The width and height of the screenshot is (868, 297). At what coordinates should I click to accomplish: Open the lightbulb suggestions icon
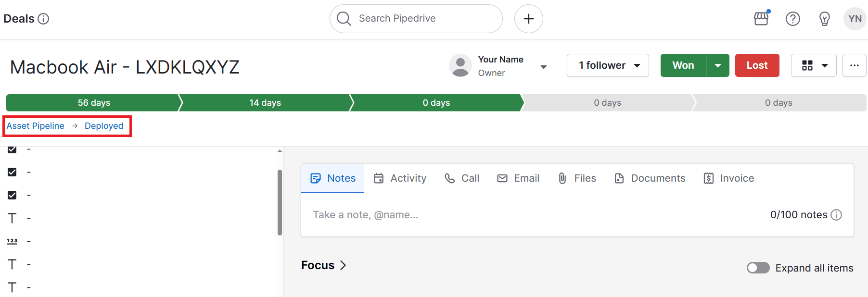[x=824, y=18]
